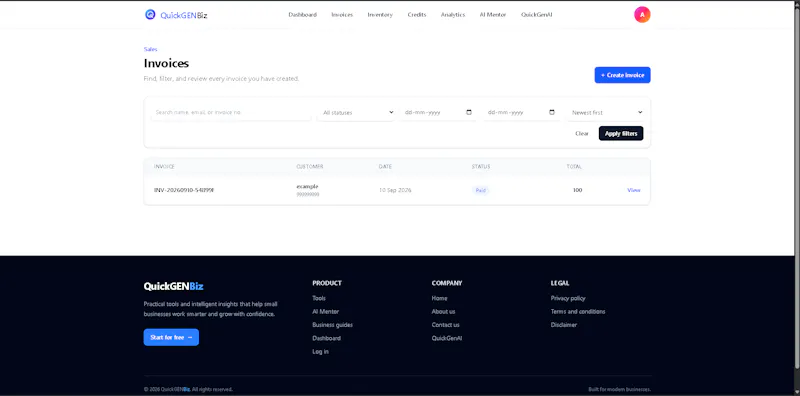Open AI Mentor link in footer
This screenshot has height=396, width=800.
coord(326,311)
